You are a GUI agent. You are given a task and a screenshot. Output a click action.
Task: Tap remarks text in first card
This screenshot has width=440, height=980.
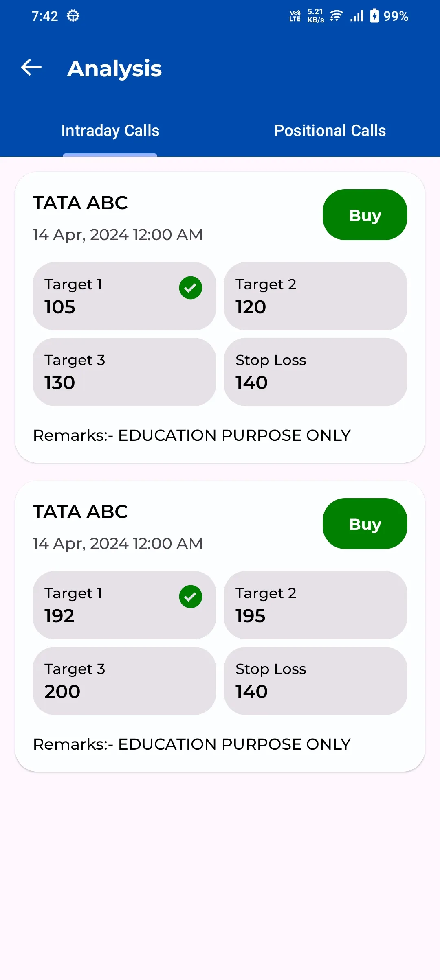click(192, 435)
